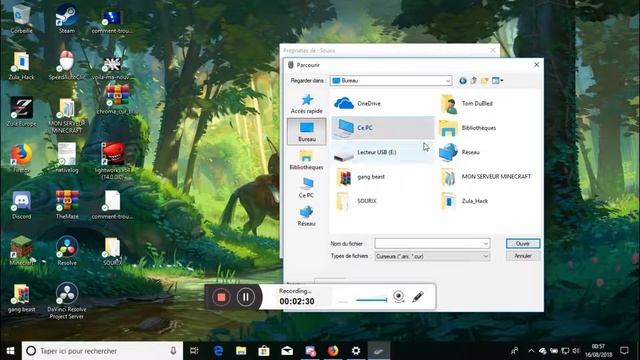The height and width of the screenshot is (360, 640).
Task: Show hidden system tray icons
Action: (x=531, y=351)
